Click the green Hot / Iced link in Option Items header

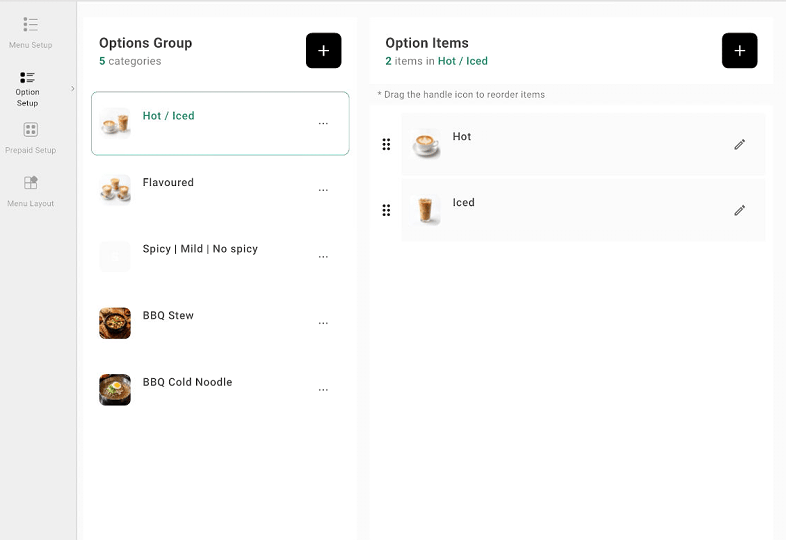point(463,61)
